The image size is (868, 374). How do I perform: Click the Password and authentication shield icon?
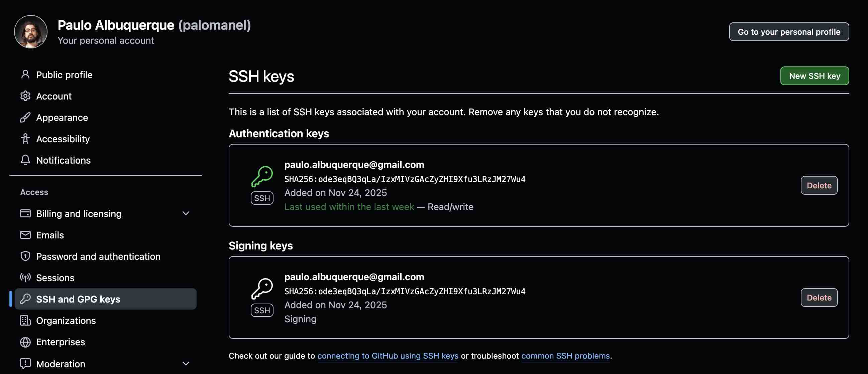25,256
